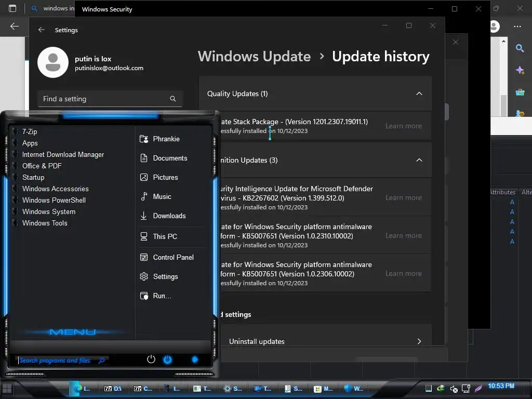Click the Find a setting search box
The height and width of the screenshot is (399, 532).
(110, 99)
